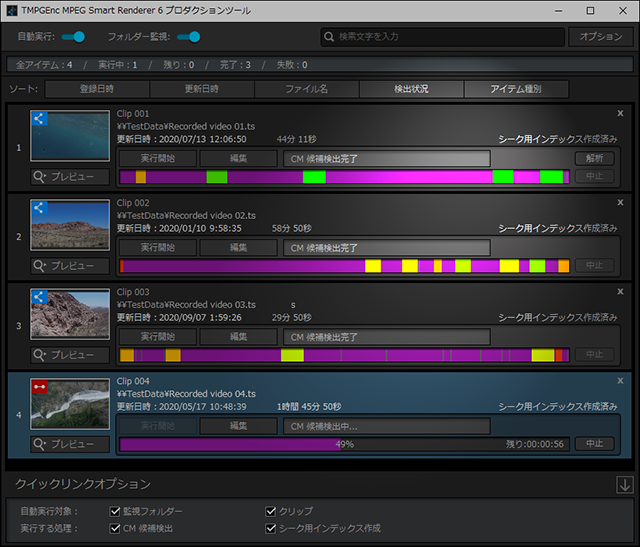
Task: Select Clip 001 thumbnail
Action: click(x=70, y=136)
